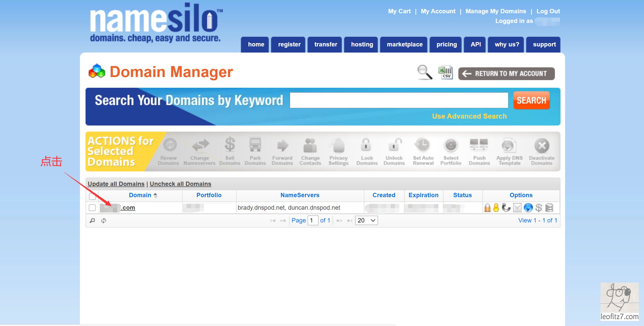Click the yellow person icon in Options

coord(496,208)
